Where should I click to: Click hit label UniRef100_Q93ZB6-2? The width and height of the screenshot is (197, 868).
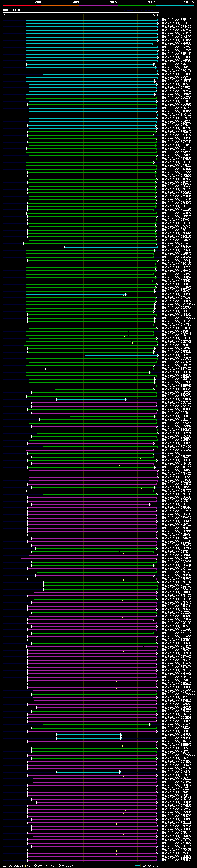[179, 304]
